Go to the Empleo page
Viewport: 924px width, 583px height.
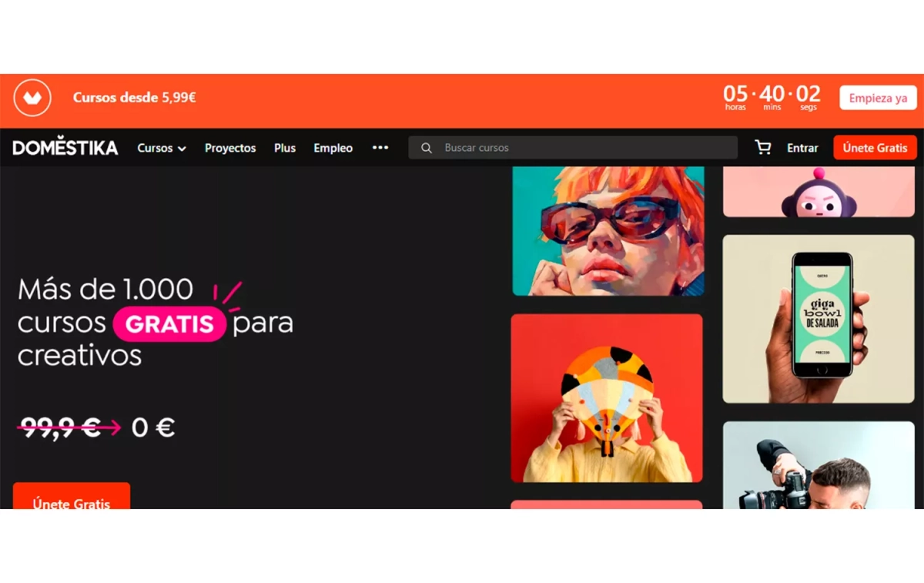(333, 148)
